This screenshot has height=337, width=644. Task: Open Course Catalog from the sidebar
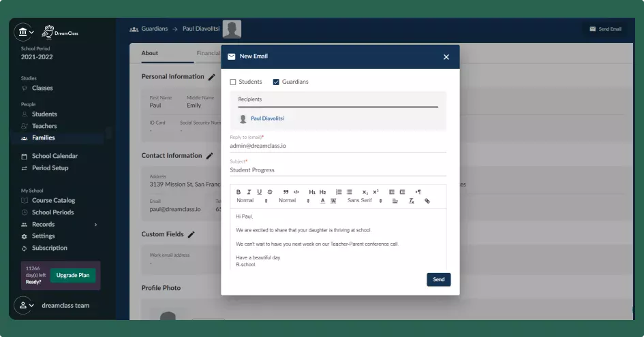click(53, 200)
